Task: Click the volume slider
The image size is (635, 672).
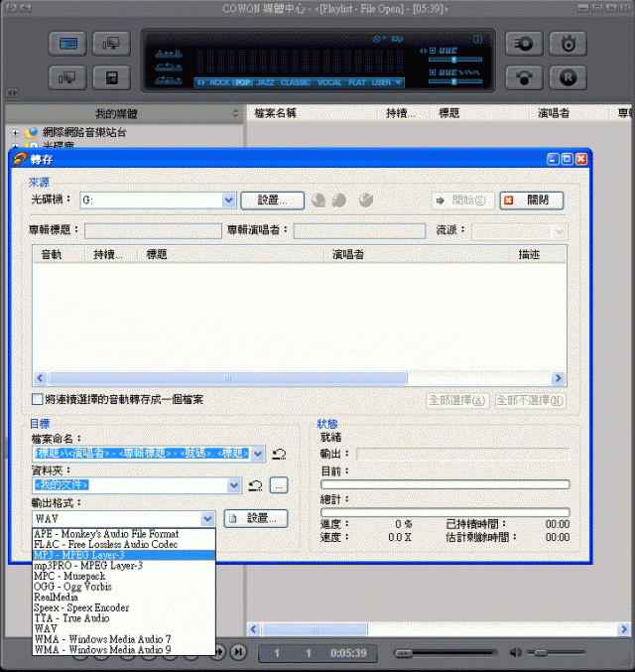Action: click(x=557, y=653)
